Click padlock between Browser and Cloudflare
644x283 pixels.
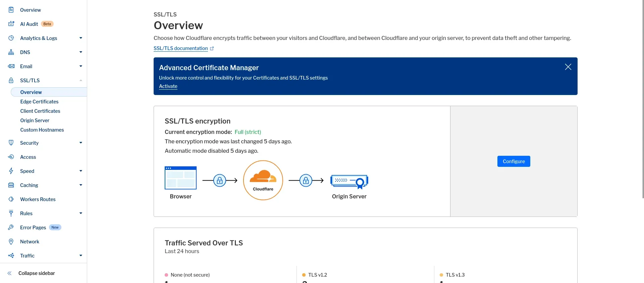click(220, 181)
